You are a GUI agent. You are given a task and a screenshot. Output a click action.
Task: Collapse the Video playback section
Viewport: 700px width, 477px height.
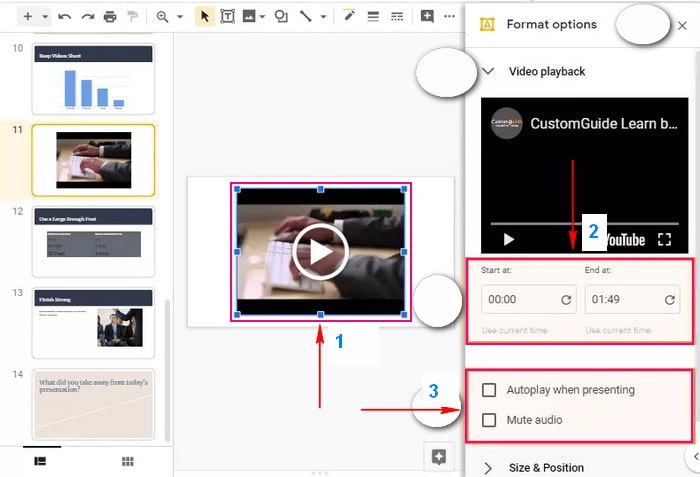488,71
